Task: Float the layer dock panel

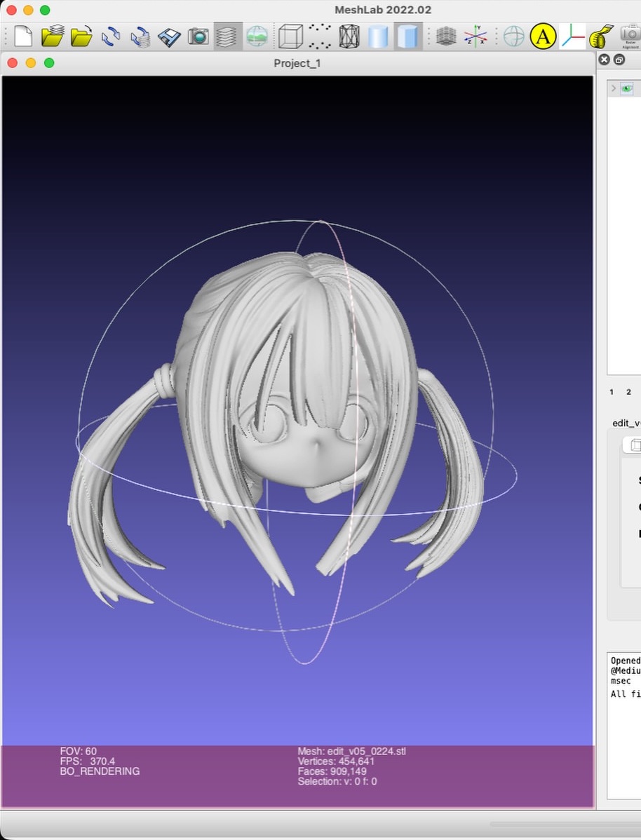Action: point(619,60)
